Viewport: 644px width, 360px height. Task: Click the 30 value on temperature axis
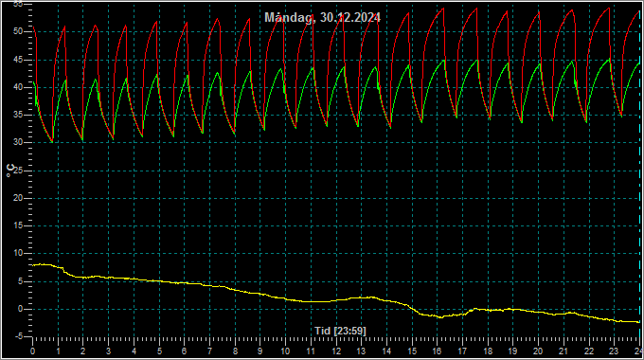click(18, 143)
